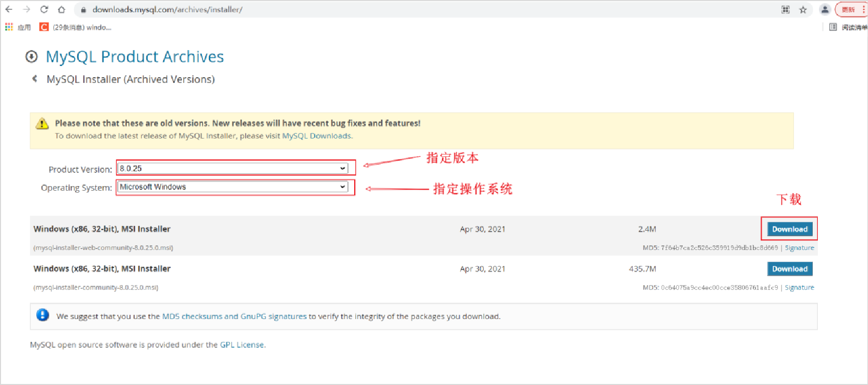Click the mysql-installer-web-community-8.0.25.0.msi filename
The height and width of the screenshot is (385, 868).
pyautogui.click(x=103, y=248)
